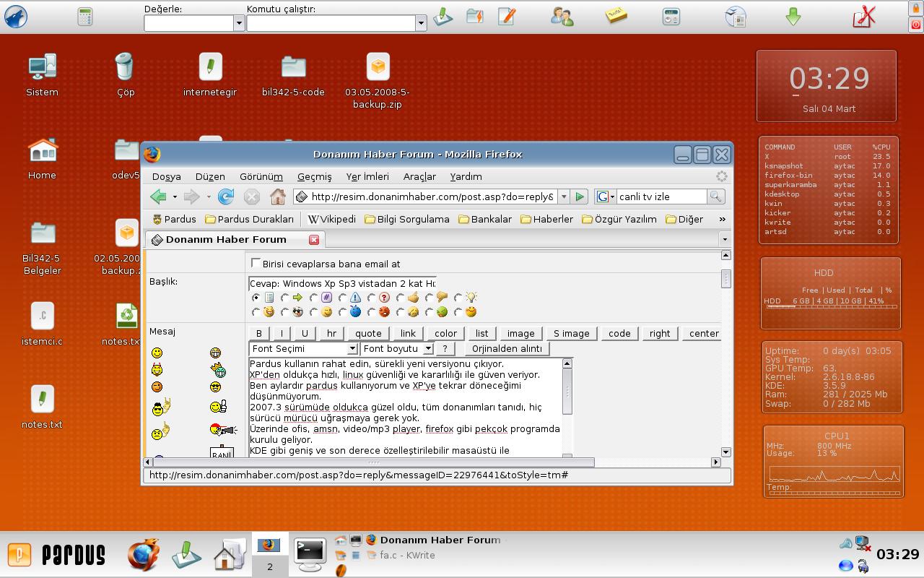Open the Bankalar bookmark folder

(485, 219)
